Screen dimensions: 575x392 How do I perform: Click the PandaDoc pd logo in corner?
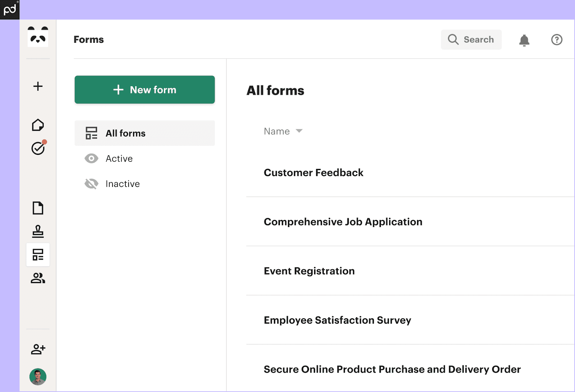(x=10, y=10)
